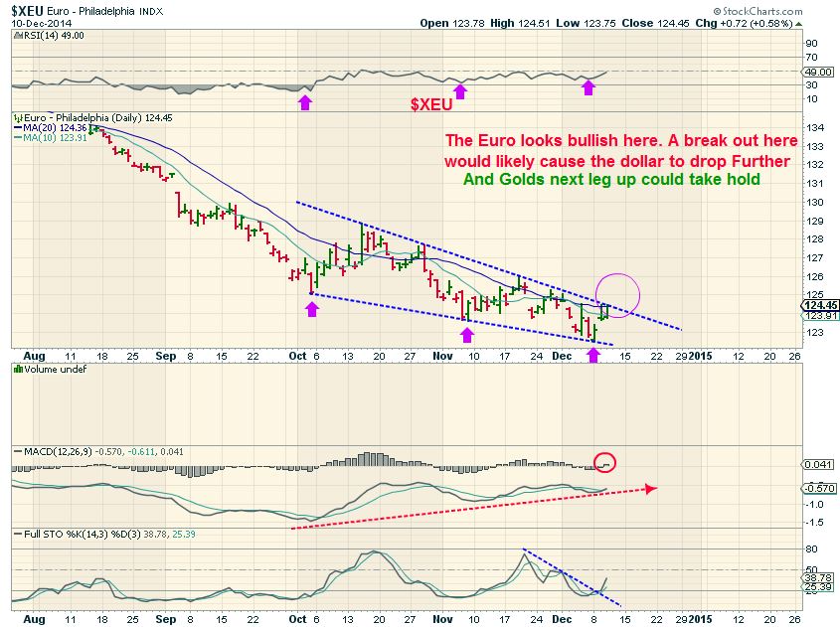Click the 90 level on the RSI axis
This screenshot has width=840, height=627.
pos(811,44)
